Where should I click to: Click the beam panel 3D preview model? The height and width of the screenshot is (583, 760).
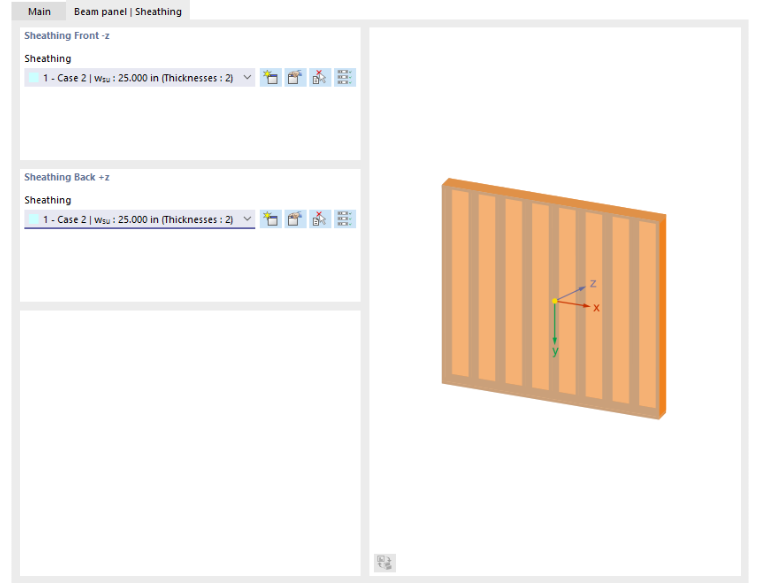coord(553,299)
